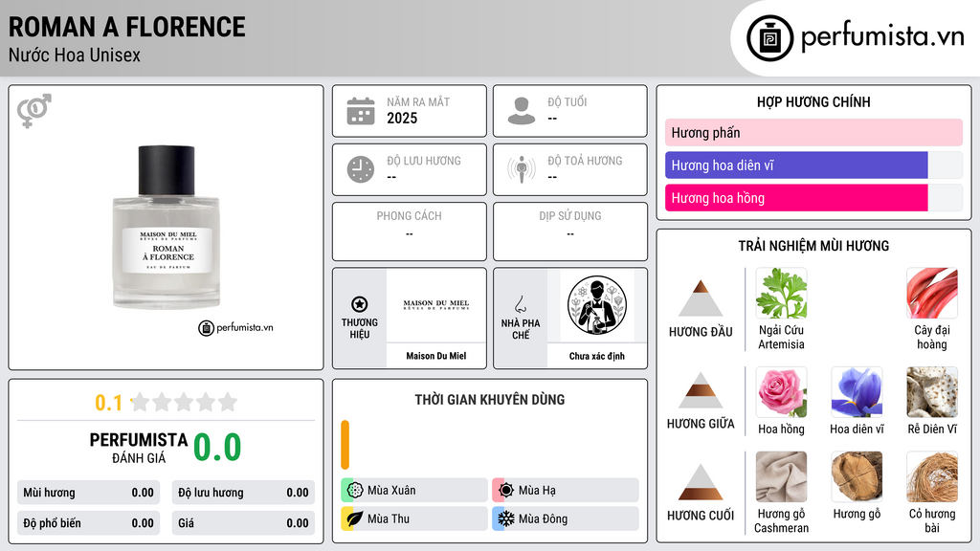This screenshot has height=551, width=980.
Task: Open the Maison Du Miel brand name link
Action: pos(436,356)
